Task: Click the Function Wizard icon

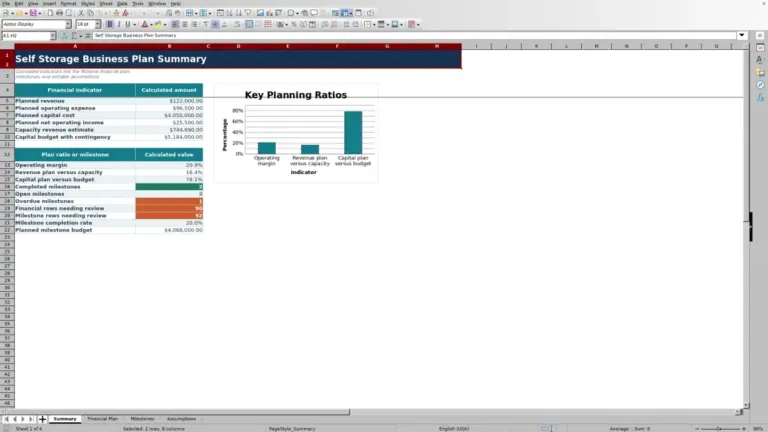Action: pos(65,35)
